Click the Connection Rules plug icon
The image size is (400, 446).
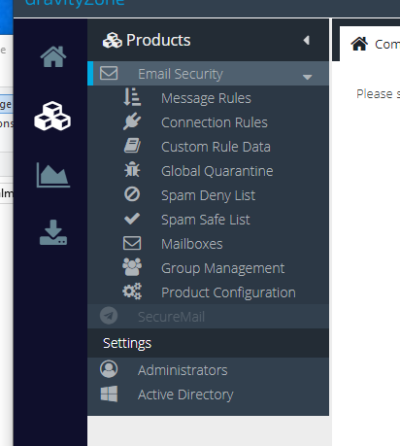(132, 121)
